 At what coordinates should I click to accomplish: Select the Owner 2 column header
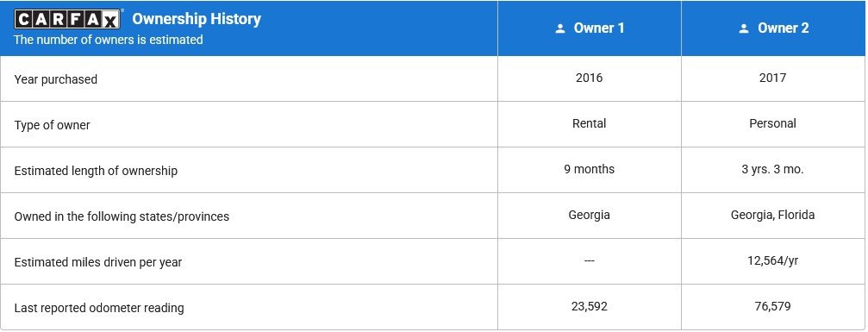coord(774,28)
